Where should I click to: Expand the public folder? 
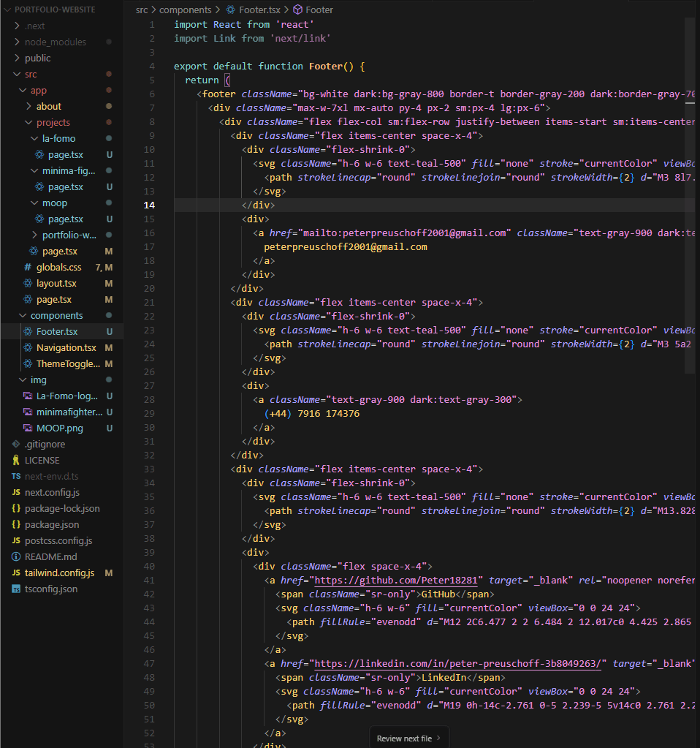coord(17,58)
